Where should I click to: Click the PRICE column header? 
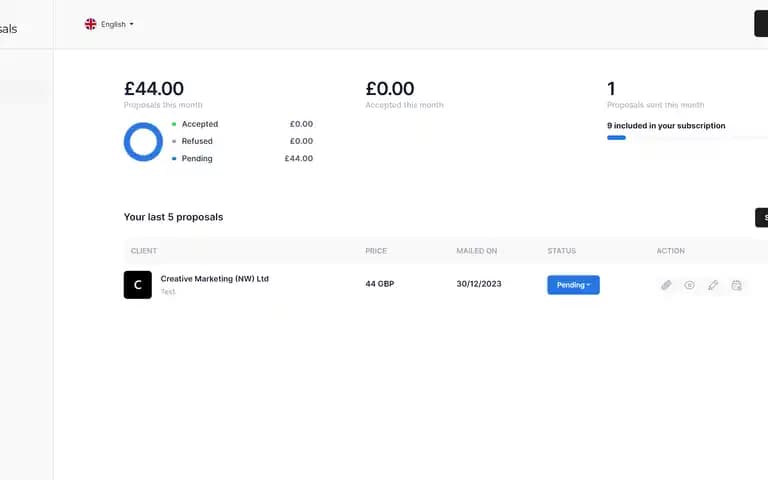pyautogui.click(x=376, y=251)
